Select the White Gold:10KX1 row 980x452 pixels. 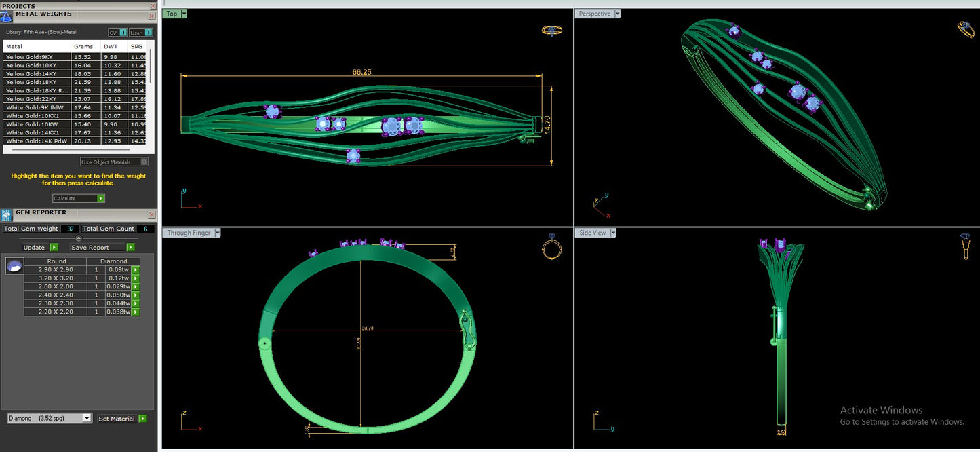[x=75, y=116]
